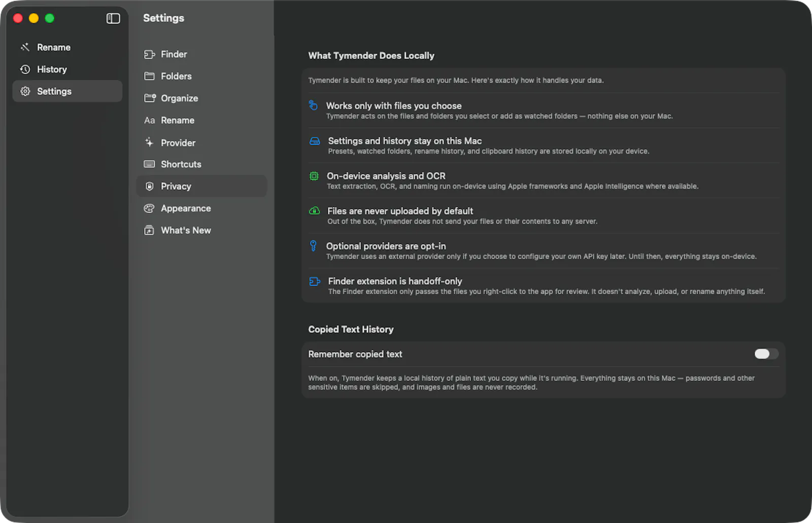Click the key icon for optional providers

313,246
